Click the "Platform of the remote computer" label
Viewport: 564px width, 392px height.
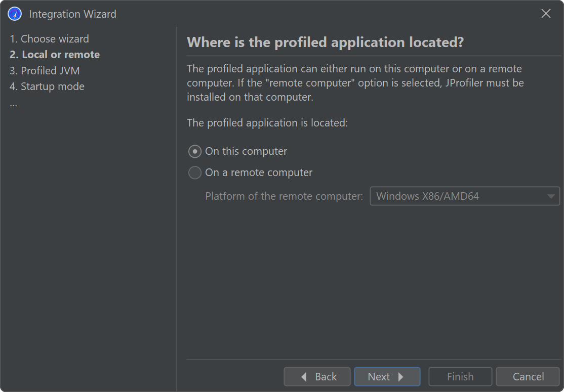pos(284,196)
